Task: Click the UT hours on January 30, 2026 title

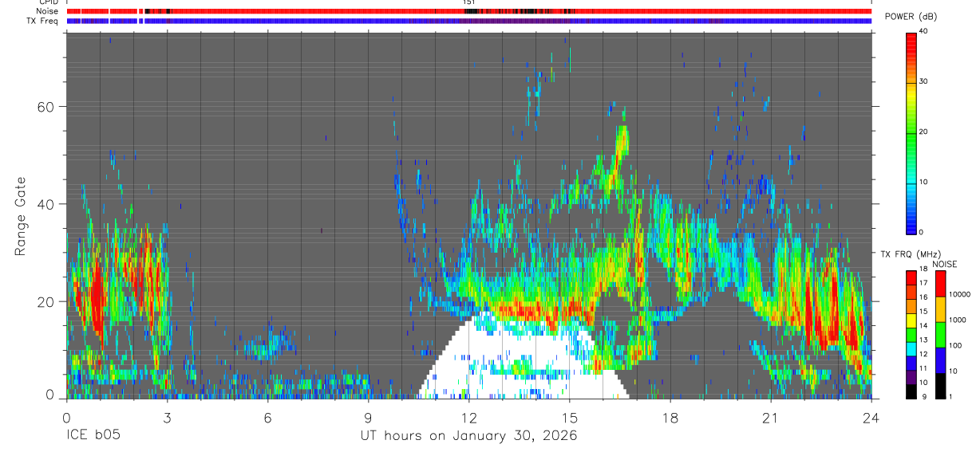Action: tap(468, 436)
